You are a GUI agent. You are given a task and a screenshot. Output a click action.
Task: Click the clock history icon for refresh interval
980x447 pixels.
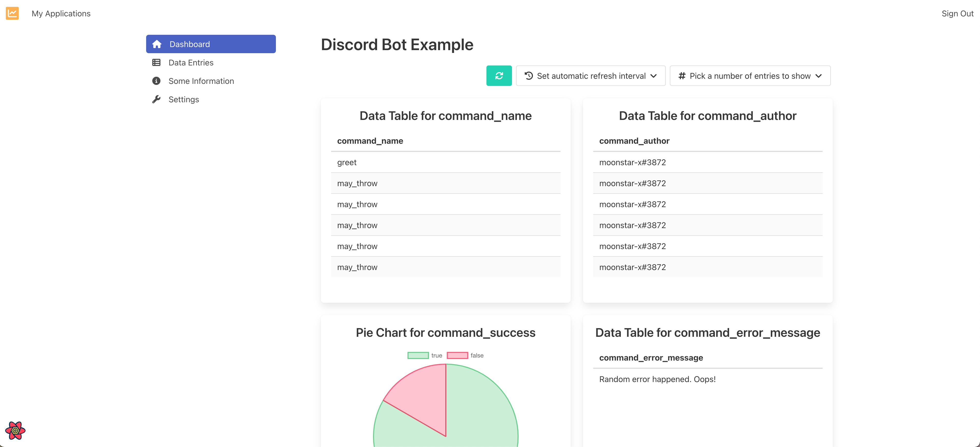(x=529, y=76)
